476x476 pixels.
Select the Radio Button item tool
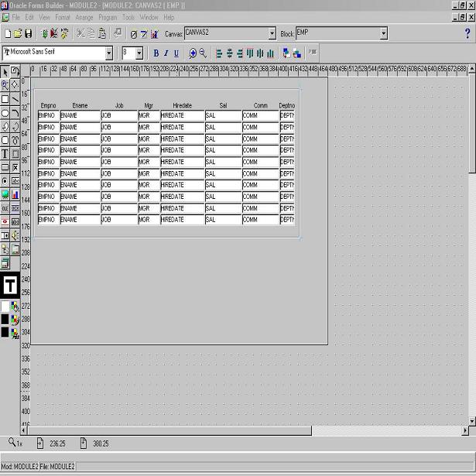(5, 181)
